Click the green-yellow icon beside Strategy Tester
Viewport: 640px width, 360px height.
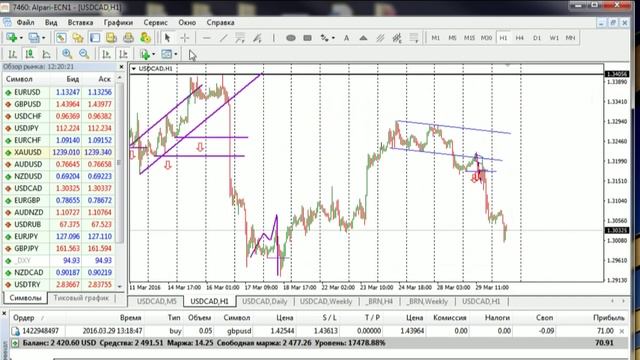click(x=145, y=38)
